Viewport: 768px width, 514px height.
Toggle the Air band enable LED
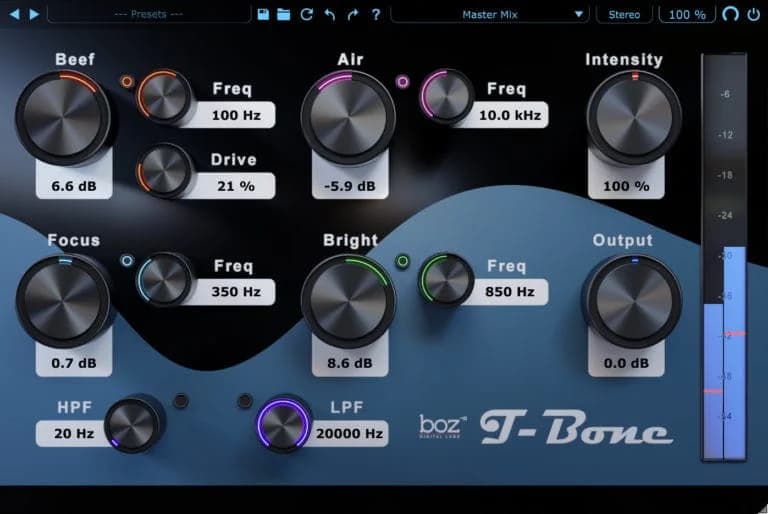pyautogui.click(x=403, y=82)
